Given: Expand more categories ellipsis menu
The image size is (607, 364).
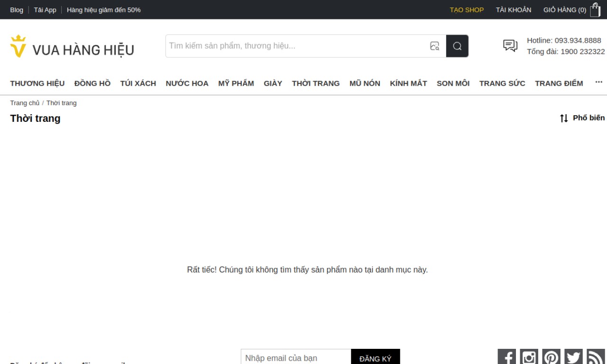Looking at the screenshot, I should point(598,82).
